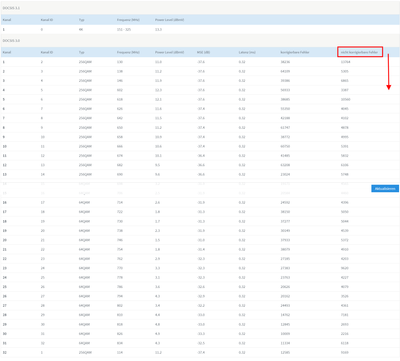
Task: Click 256QAM type in Kanal 32 row
Action: pos(85,352)
